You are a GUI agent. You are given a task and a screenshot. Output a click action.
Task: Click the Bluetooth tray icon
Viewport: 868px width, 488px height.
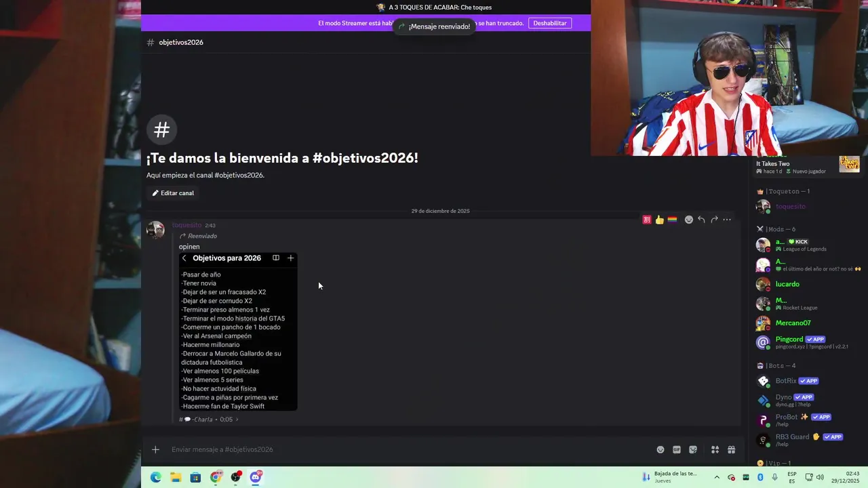coord(760,477)
